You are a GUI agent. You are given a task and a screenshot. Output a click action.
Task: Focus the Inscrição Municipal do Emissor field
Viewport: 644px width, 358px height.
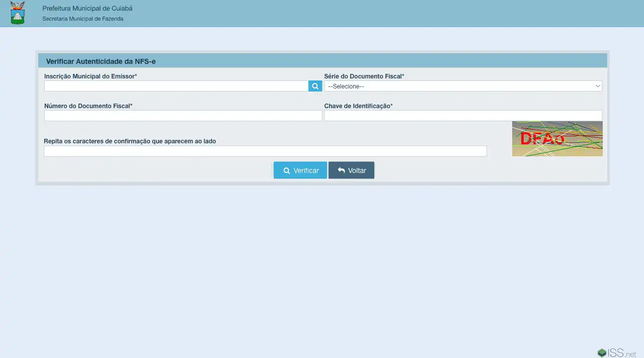(x=176, y=86)
